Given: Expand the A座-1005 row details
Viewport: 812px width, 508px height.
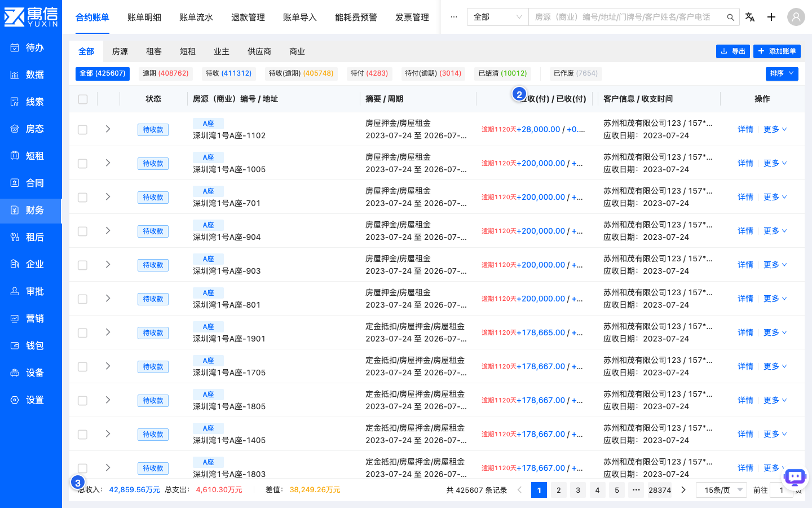Looking at the screenshot, I should (x=108, y=163).
